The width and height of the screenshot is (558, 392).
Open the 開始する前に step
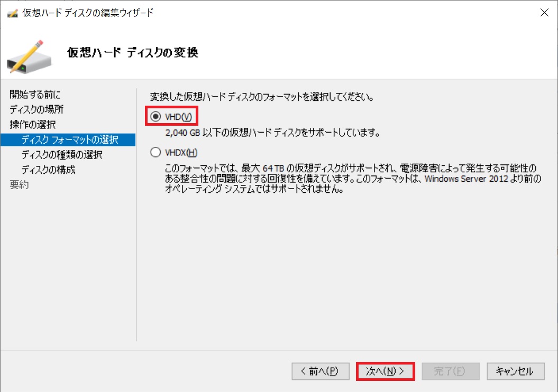point(35,94)
